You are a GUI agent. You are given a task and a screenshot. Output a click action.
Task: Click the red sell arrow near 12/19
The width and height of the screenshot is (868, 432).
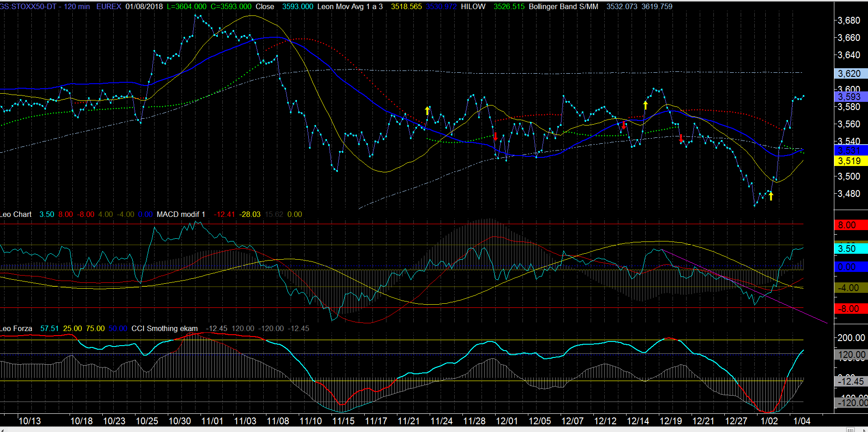pyautogui.click(x=681, y=139)
